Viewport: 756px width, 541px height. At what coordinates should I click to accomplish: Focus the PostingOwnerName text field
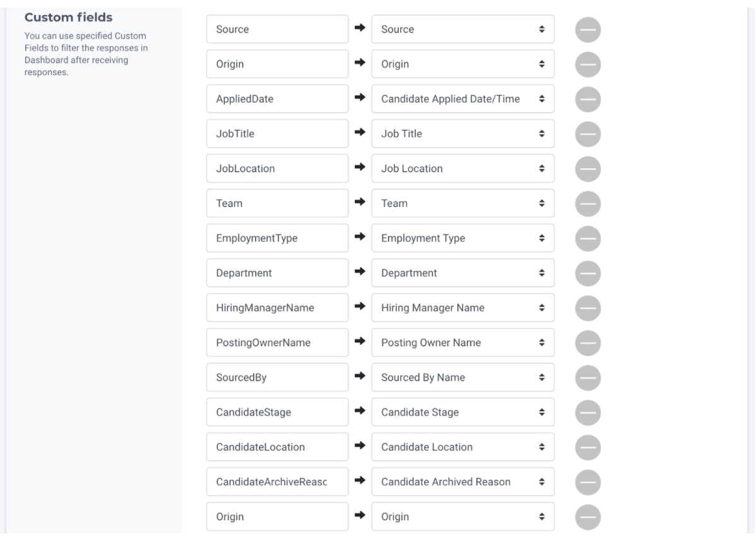[x=277, y=342]
